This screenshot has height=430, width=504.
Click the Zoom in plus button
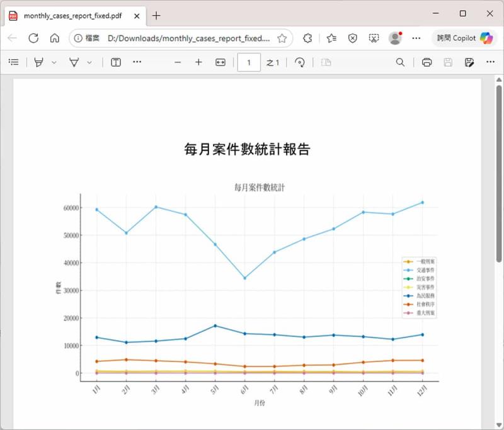pyautogui.click(x=198, y=62)
